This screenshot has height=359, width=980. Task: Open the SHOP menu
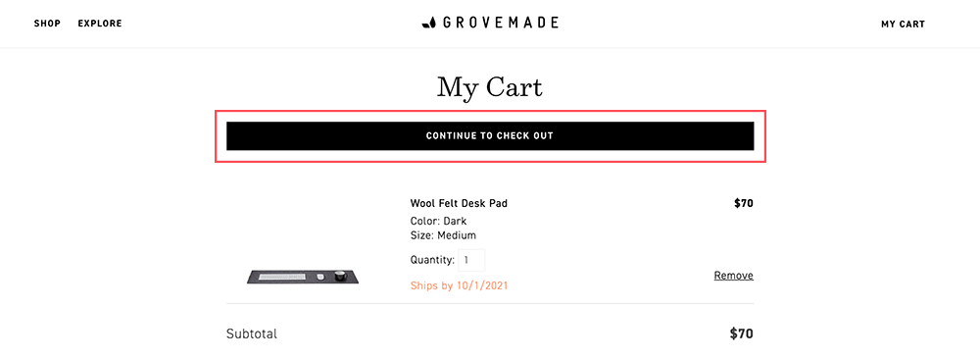point(47,24)
